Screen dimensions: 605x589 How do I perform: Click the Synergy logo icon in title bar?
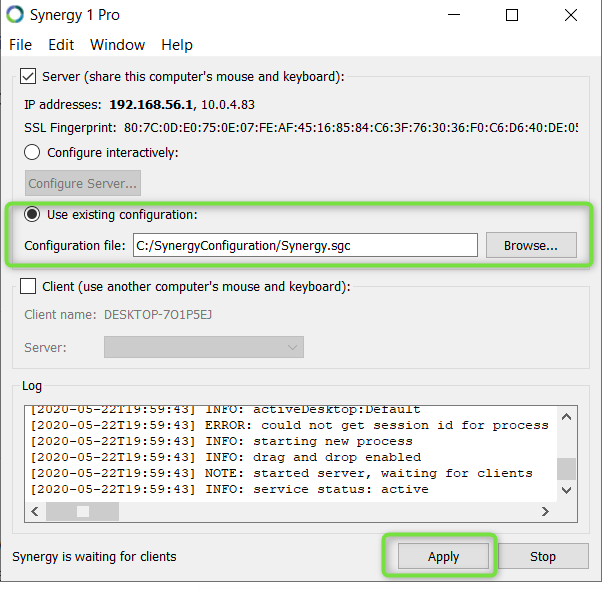[x=15, y=15]
